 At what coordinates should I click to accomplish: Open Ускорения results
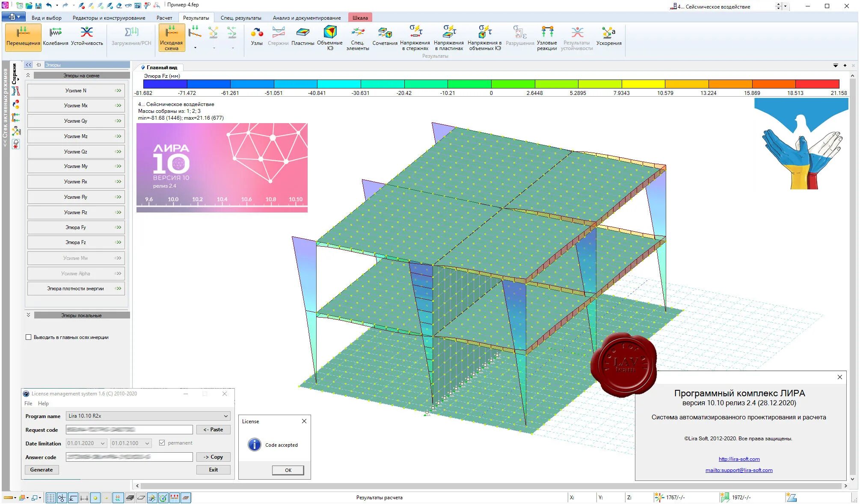point(609,37)
